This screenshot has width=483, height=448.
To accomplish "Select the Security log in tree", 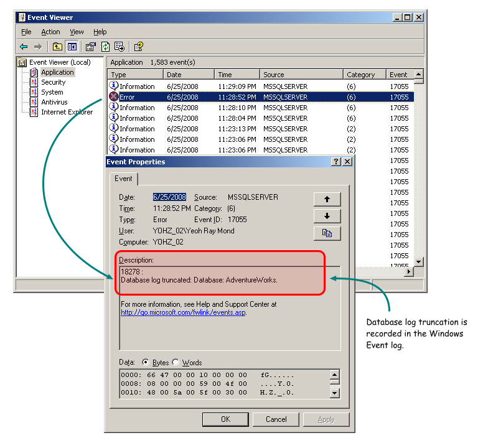I will point(53,82).
